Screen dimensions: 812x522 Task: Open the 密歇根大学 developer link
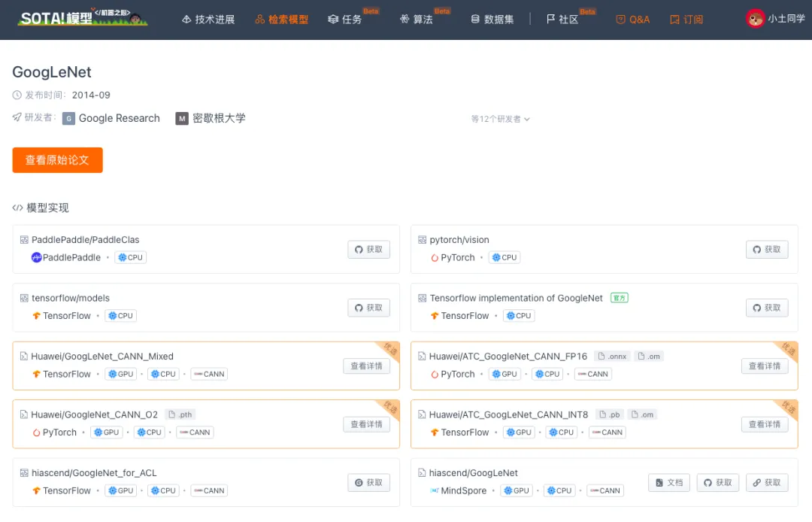(219, 119)
